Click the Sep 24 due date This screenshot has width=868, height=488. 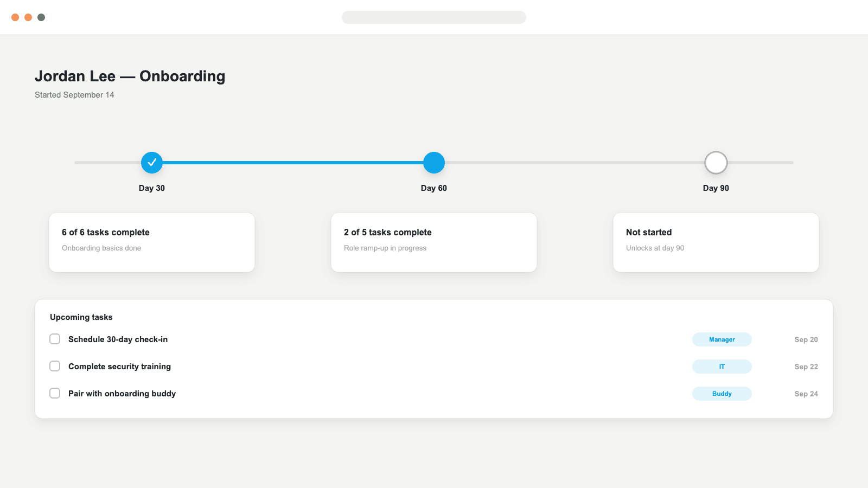(806, 394)
